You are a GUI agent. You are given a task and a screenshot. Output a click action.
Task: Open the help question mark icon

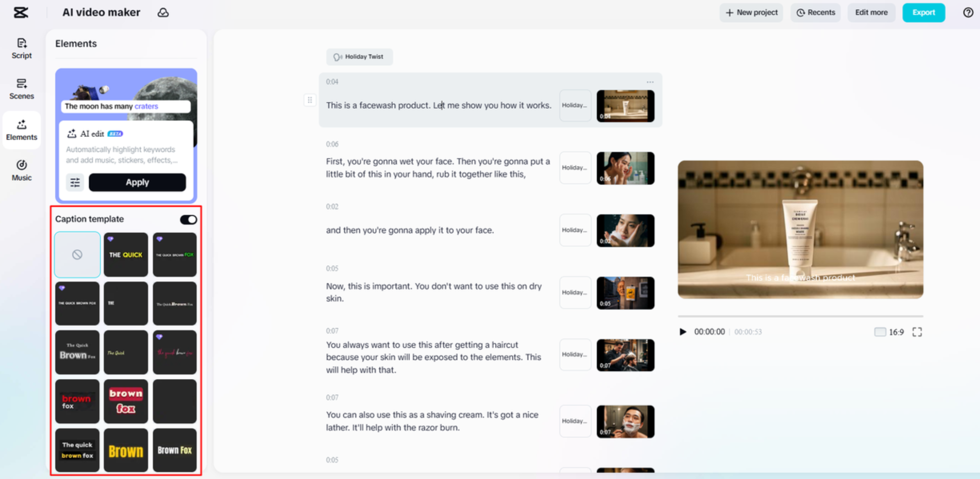967,13
